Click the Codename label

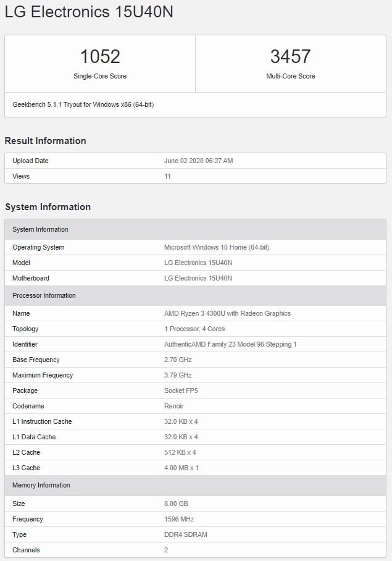tap(28, 406)
